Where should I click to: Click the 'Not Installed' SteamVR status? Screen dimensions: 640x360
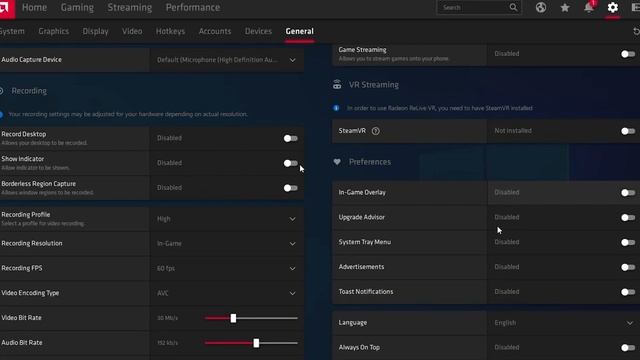pos(513,131)
